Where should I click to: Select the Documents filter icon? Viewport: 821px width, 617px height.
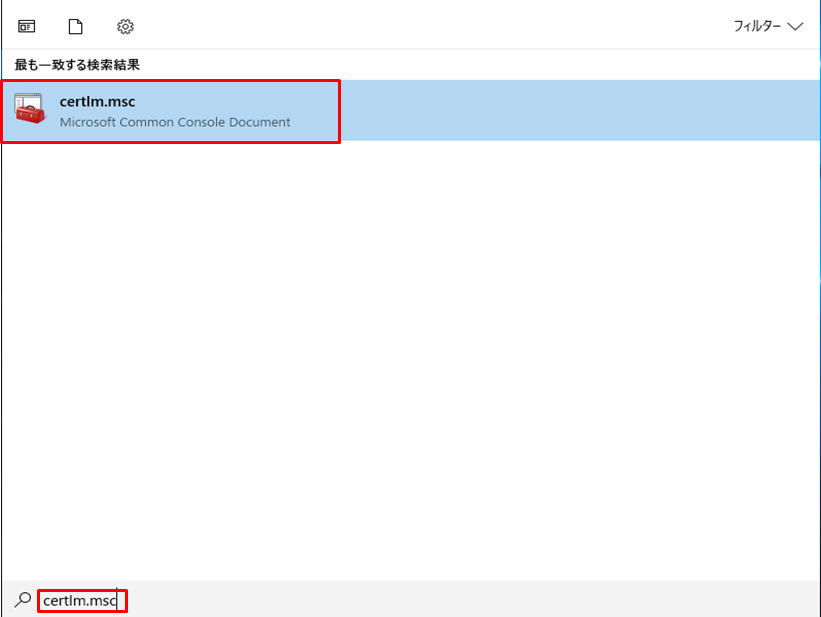tap(75, 26)
